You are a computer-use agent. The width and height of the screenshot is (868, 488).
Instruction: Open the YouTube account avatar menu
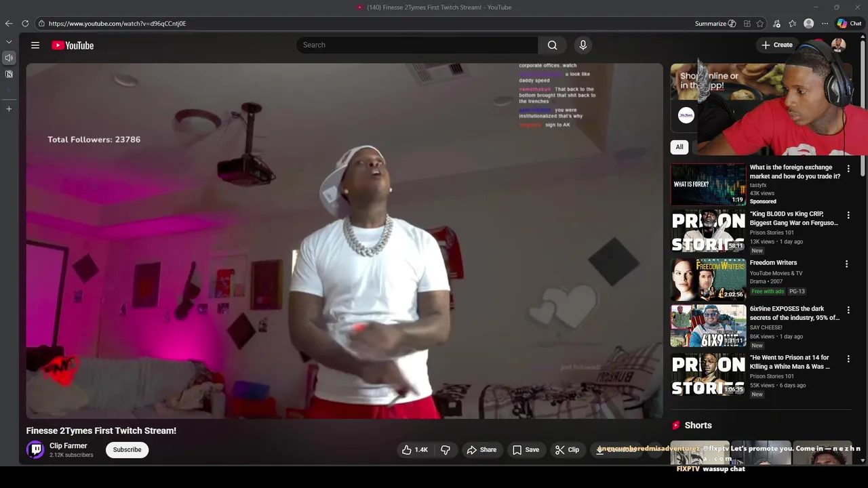(839, 45)
